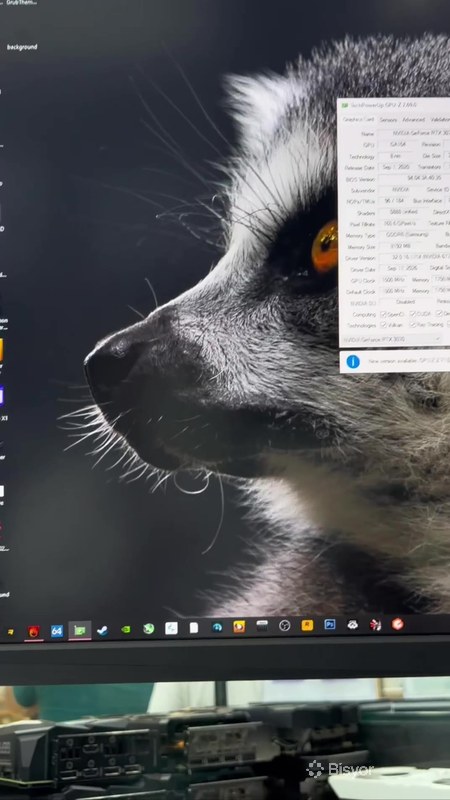
Task: Click the AIDA64 taskbar icon
Action: coord(57,631)
